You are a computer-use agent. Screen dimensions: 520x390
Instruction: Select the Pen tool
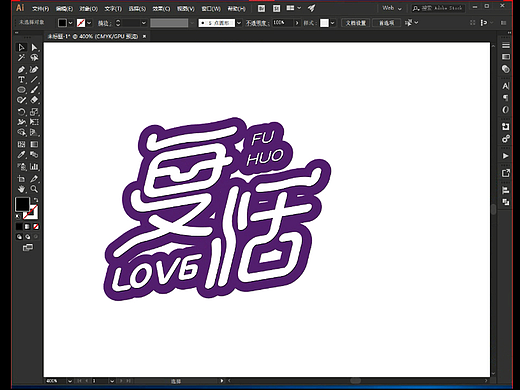(x=21, y=69)
